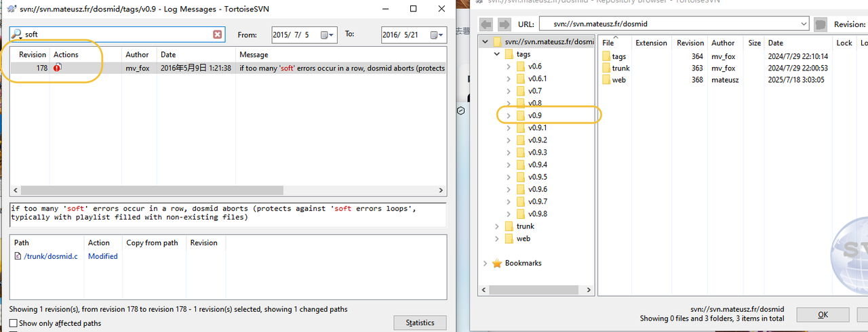Select the trunk folder in file list
This screenshot has width=868, height=332.
click(620, 68)
